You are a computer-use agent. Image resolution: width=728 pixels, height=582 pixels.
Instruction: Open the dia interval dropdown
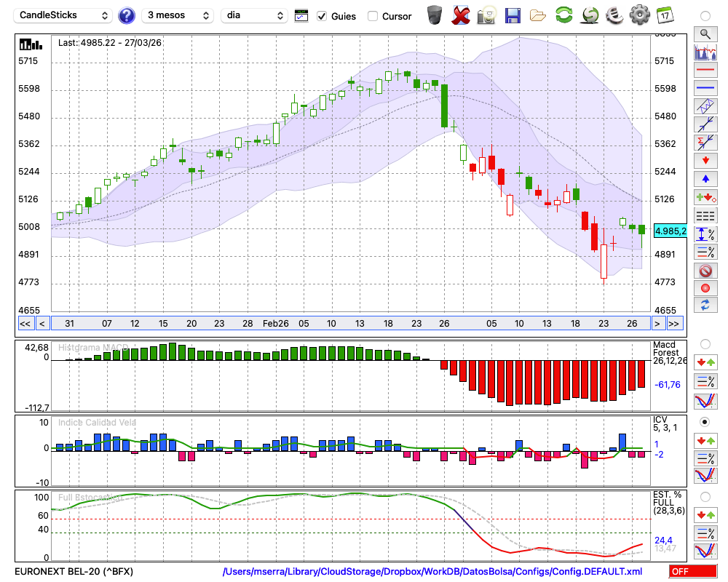click(x=255, y=15)
